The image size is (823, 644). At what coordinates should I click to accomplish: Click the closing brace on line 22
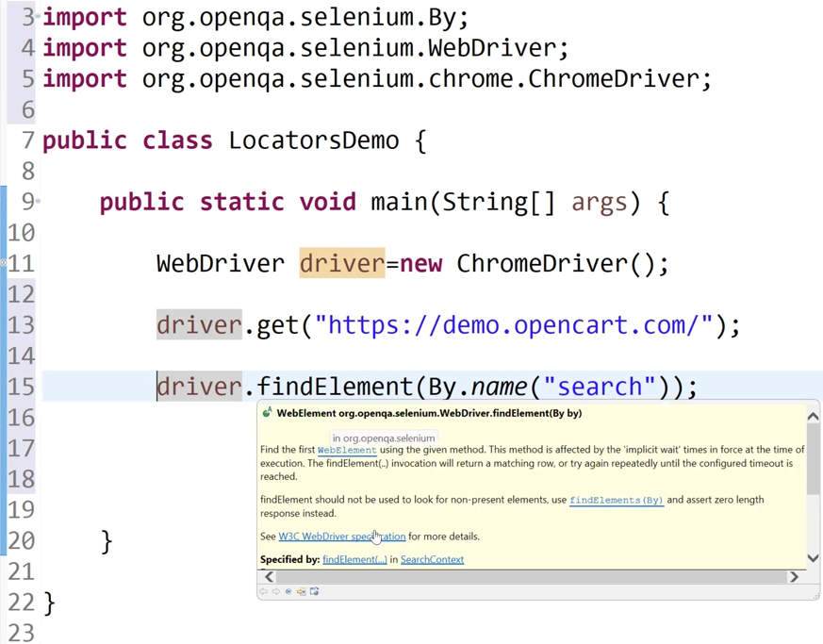pos(49,603)
